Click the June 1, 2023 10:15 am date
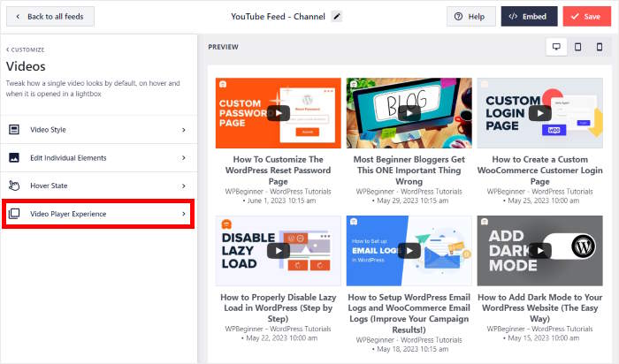 coord(281,201)
